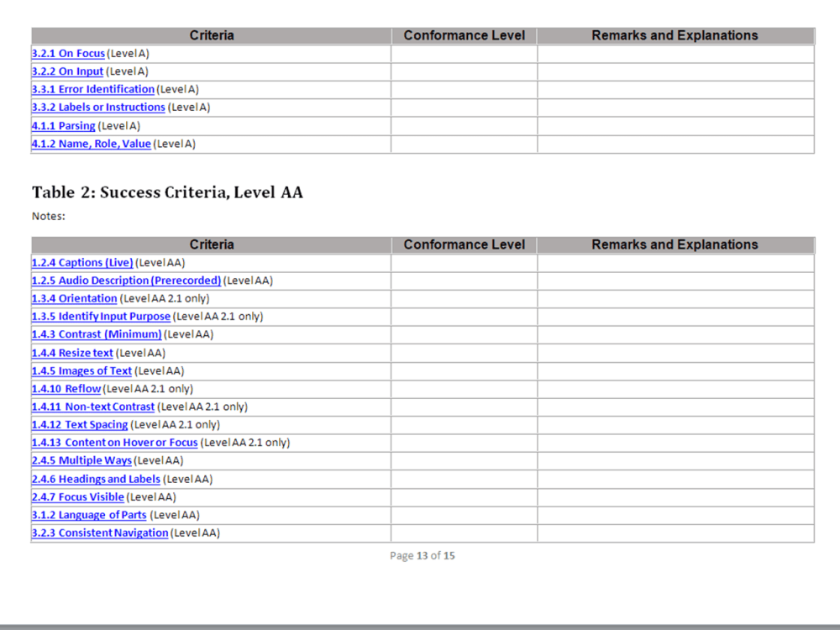
Task: Open 1.4.5 Images of Text link
Action: point(81,370)
